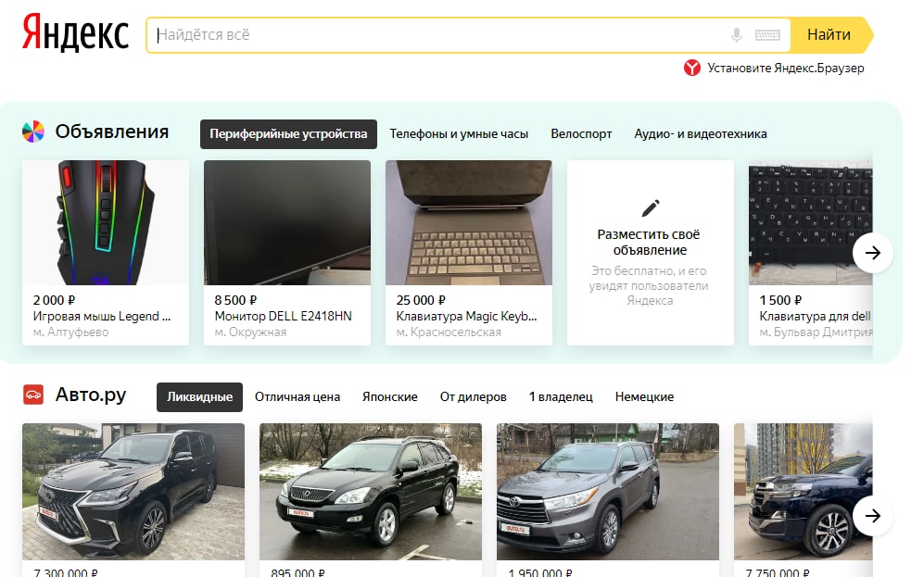The image size is (924, 577).
Task: Show next Объявления items with arrow
Action: tap(873, 253)
